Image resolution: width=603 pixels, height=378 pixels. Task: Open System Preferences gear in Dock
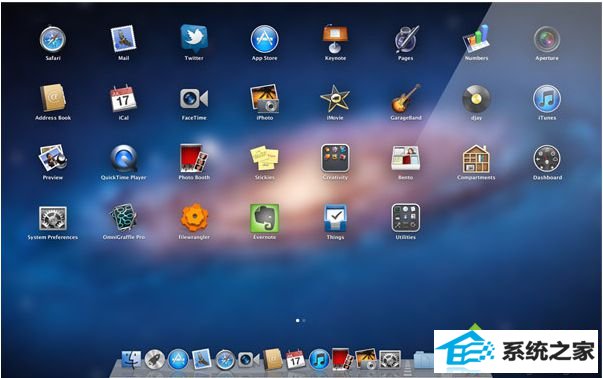point(390,360)
